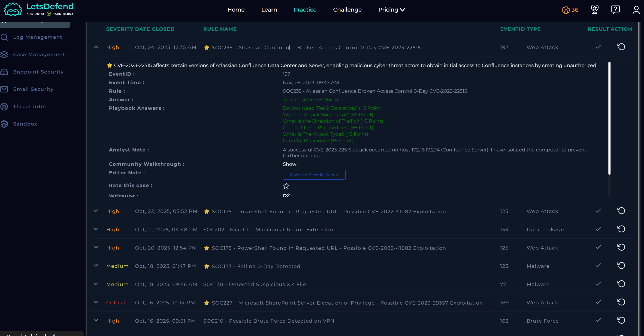Viewport: 644px width, 336px height.
Task: Expand the SOC227 SharePoint row
Action: pos(96,302)
